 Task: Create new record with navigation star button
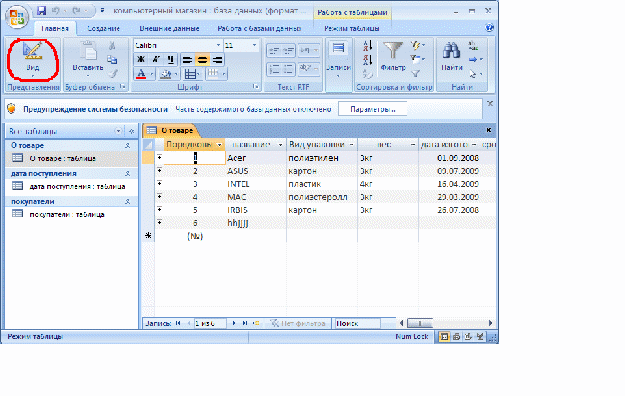tap(257, 323)
